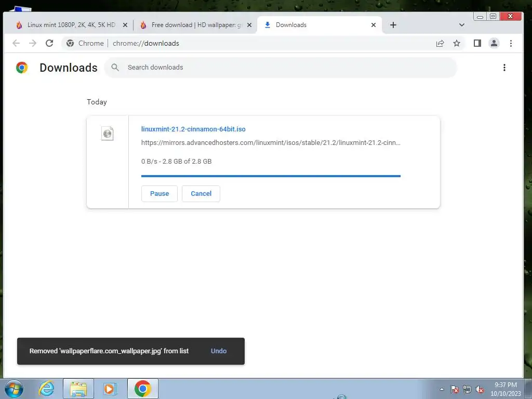Click the download progress bar

271,176
